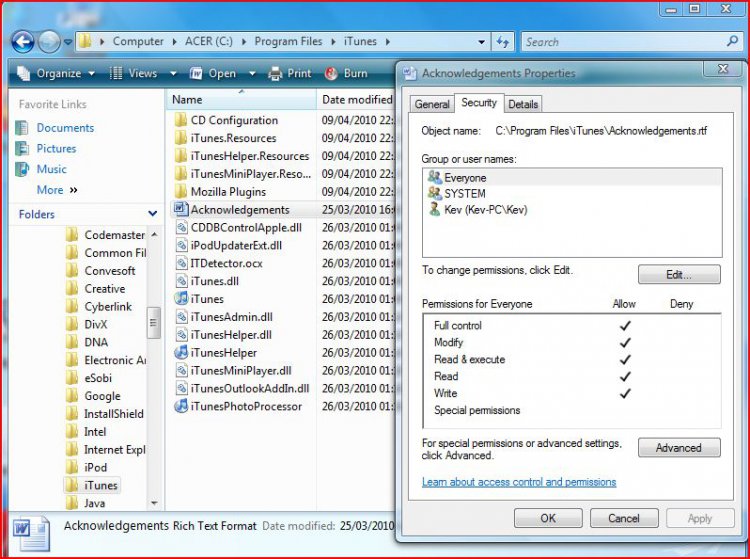This screenshot has width=750, height=559.
Task: Open the Views dropdown arrow
Action: pos(174,74)
